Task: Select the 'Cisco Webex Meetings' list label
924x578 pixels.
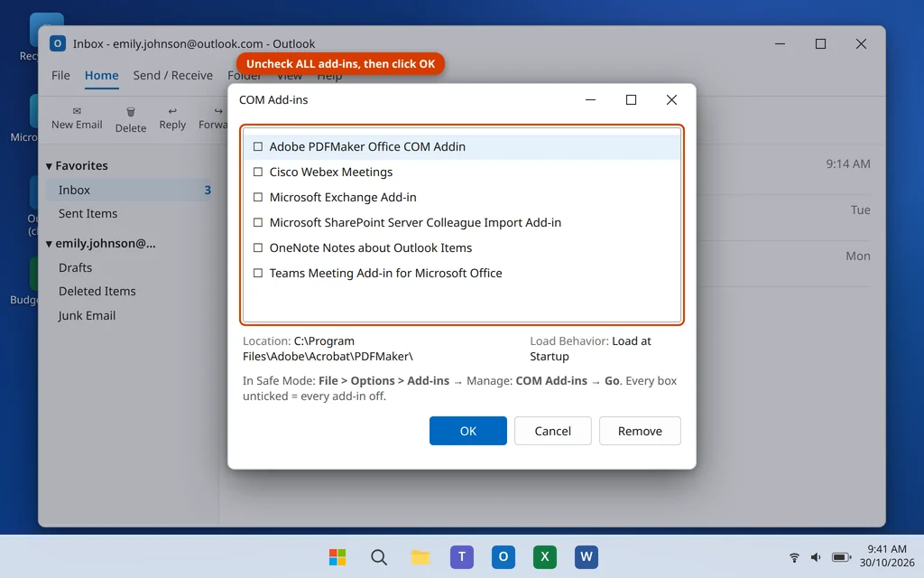Action: click(x=330, y=172)
